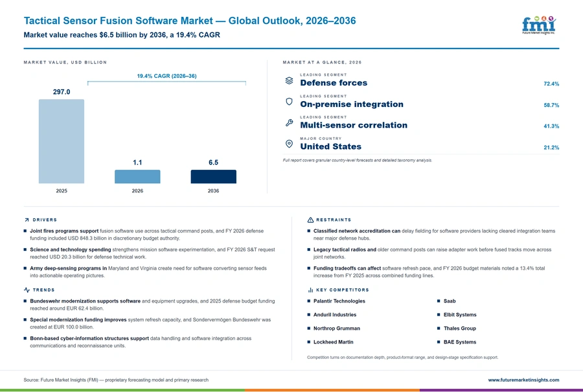The image size is (583, 392).
Task: Click the 2036 axis label
Action: click(213, 190)
